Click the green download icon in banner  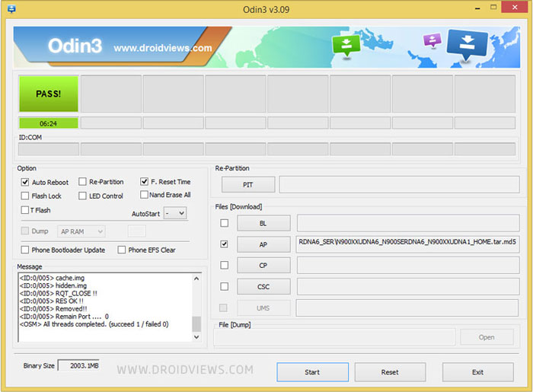coord(346,45)
